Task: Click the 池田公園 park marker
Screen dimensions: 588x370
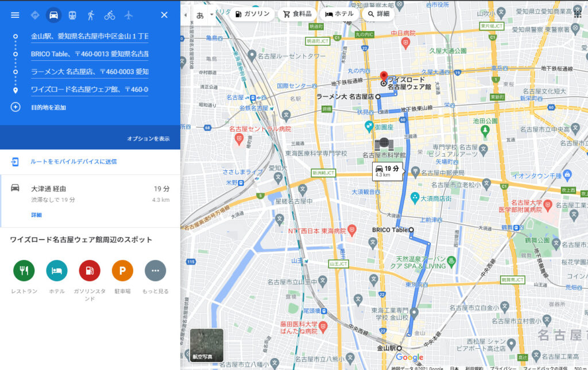Action: point(485,131)
